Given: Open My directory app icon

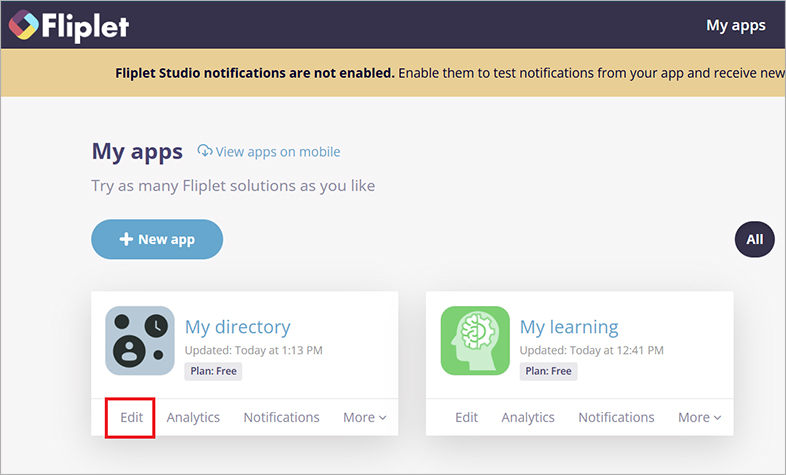Looking at the screenshot, I should (140, 340).
